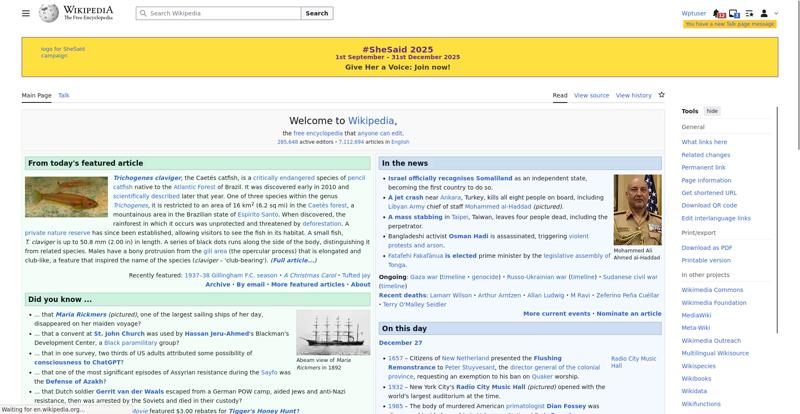Open the Caetés catfish featured image
800x414 pixels.
point(66,198)
